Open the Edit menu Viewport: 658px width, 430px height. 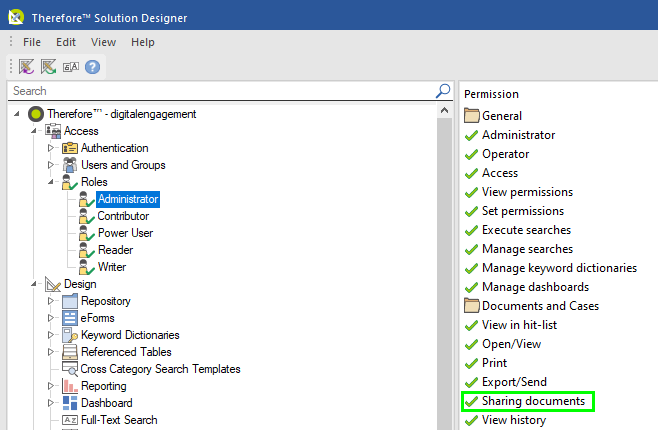click(x=66, y=42)
